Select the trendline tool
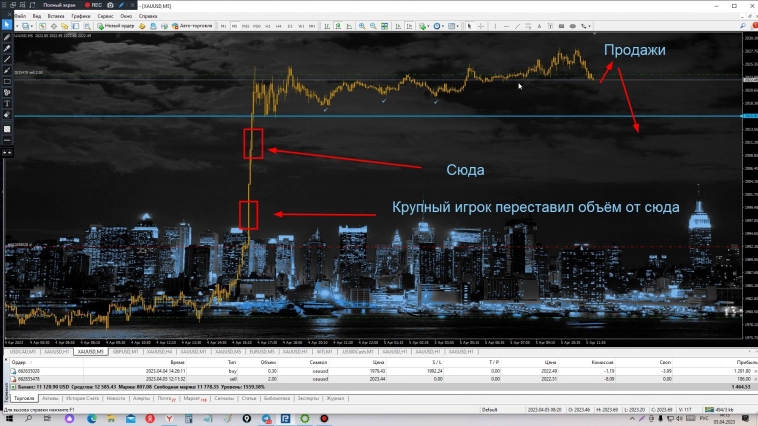This screenshot has width=758, height=426. click(517, 26)
